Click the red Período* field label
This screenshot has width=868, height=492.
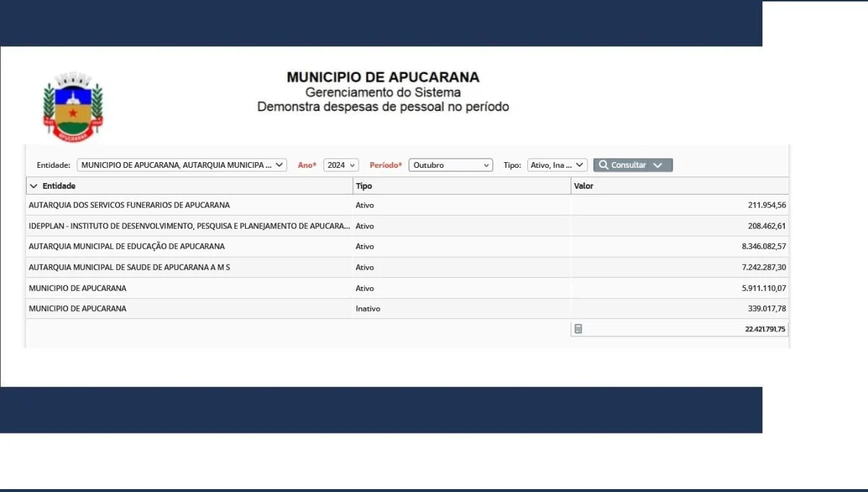tap(386, 165)
